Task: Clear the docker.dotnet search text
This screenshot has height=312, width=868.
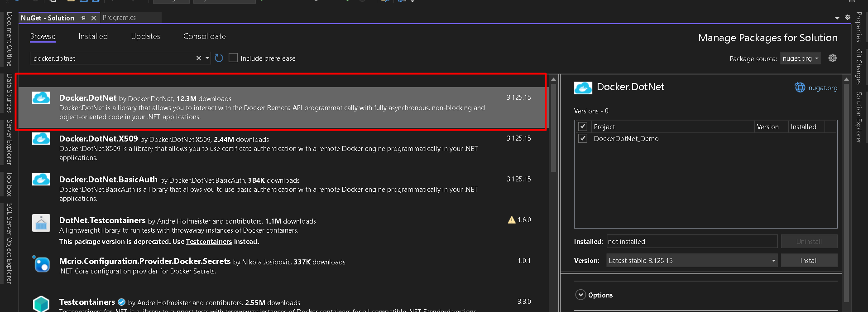Action: (x=198, y=58)
